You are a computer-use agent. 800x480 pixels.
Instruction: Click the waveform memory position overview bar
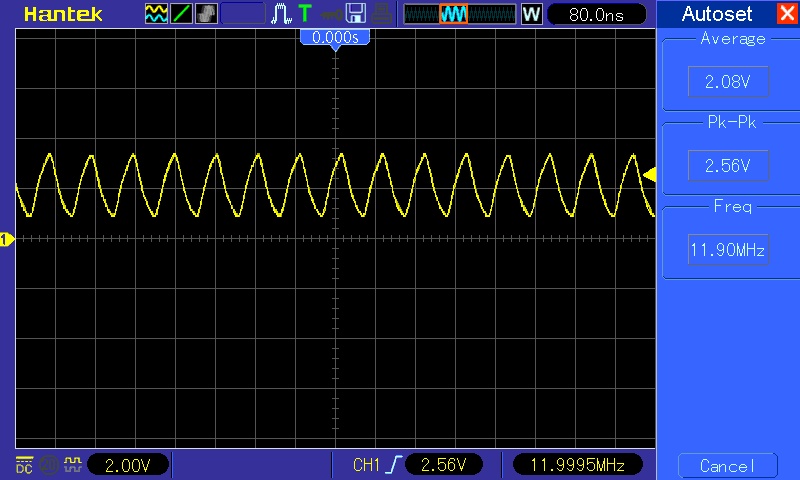tap(460, 14)
